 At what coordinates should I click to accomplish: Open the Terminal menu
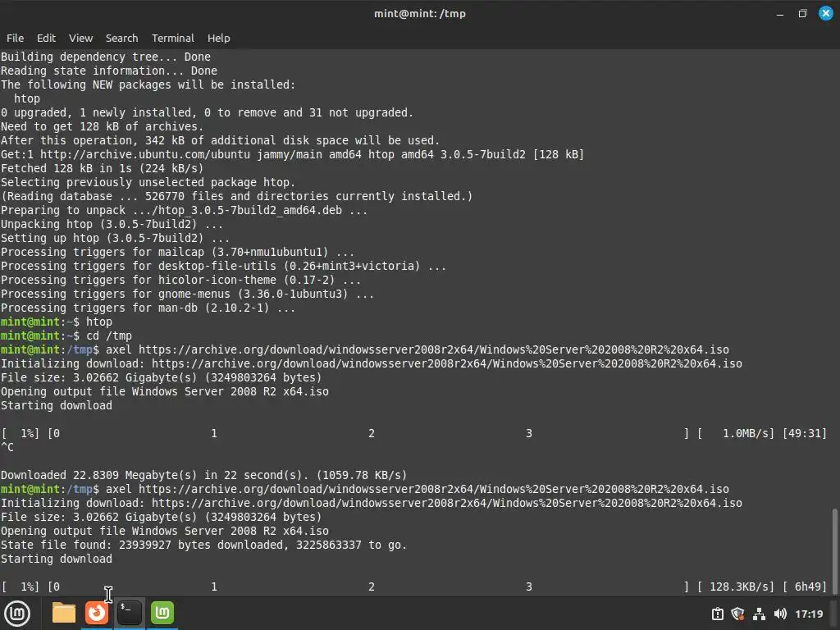(x=172, y=38)
